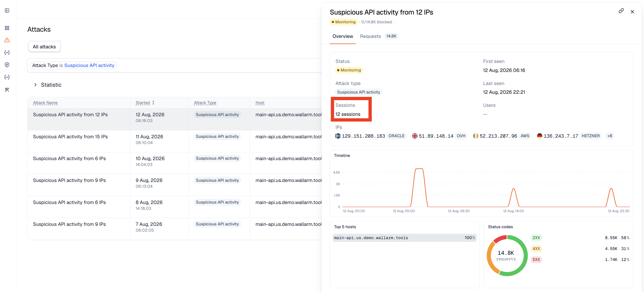Open the tools settings icon in sidebar
The height and width of the screenshot is (292, 644).
pyautogui.click(x=7, y=89)
